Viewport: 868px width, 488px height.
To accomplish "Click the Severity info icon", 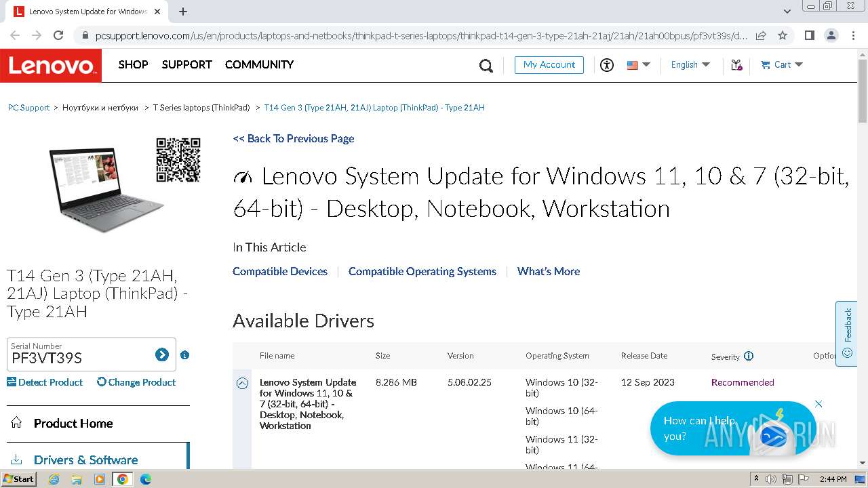I will coord(749,356).
